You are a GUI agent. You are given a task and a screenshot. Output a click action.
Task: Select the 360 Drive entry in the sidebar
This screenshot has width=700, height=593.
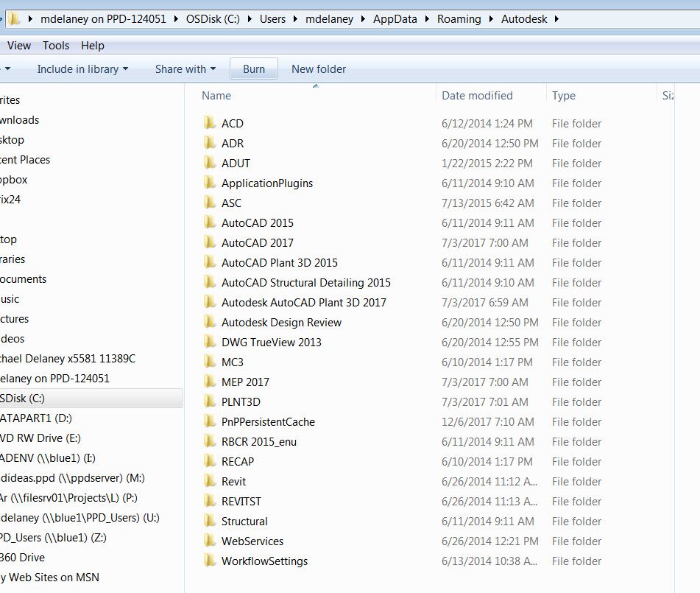[22, 557]
